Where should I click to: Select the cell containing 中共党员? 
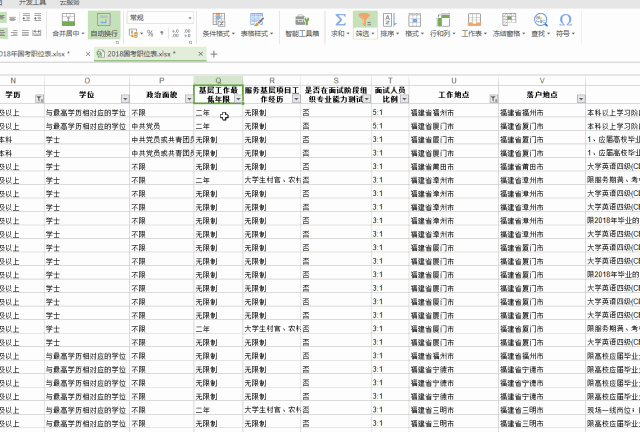click(x=162, y=126)
